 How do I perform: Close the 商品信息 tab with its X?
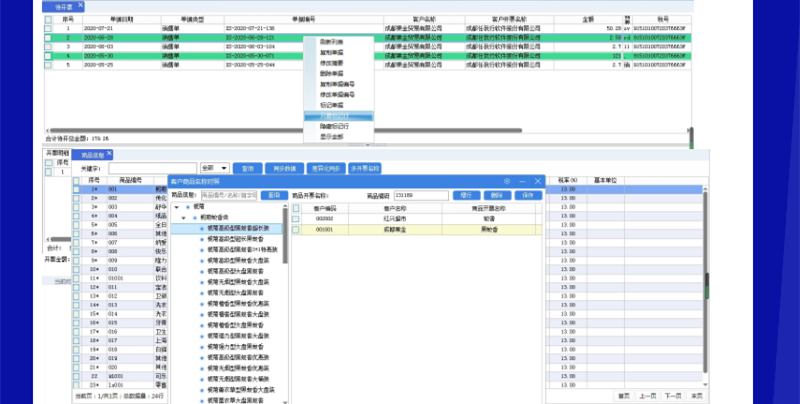click(109, 153)
